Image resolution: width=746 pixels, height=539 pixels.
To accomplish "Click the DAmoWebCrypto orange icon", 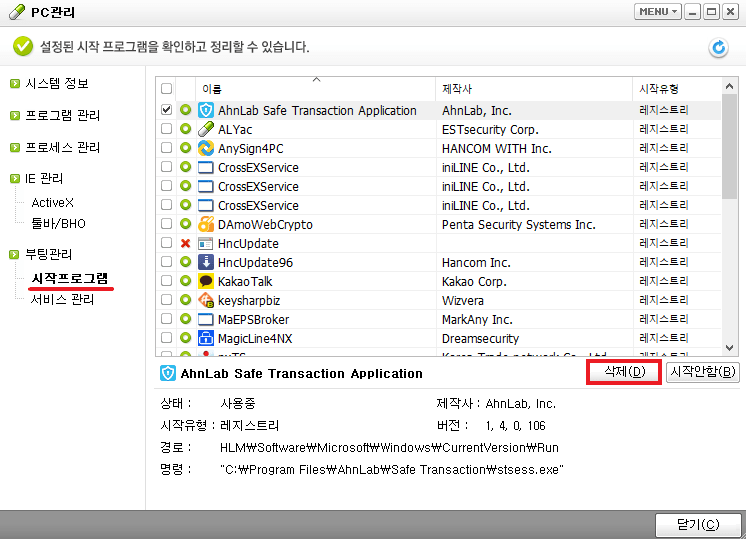I will click(x=206, y=225).
